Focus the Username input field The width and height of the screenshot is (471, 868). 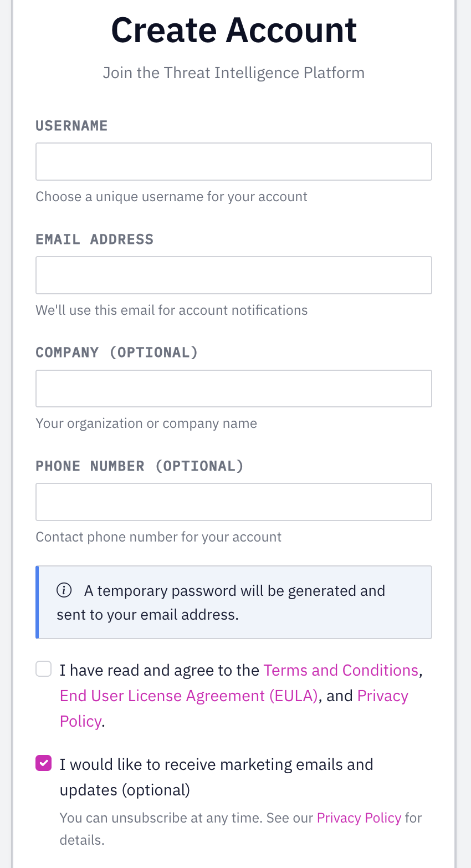coord(233,161)
